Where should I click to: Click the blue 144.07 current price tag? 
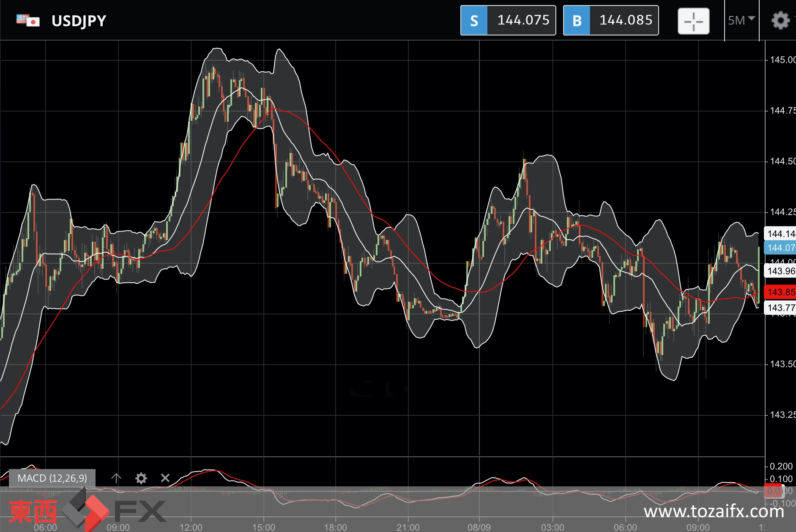tap(780, 248)
